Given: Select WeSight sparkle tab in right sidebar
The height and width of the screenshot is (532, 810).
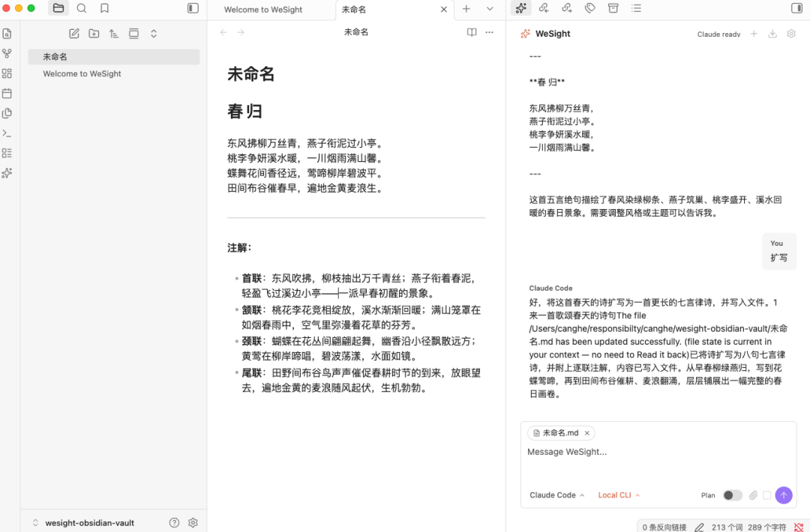Looking at the screenshot, I should (520, 7).
